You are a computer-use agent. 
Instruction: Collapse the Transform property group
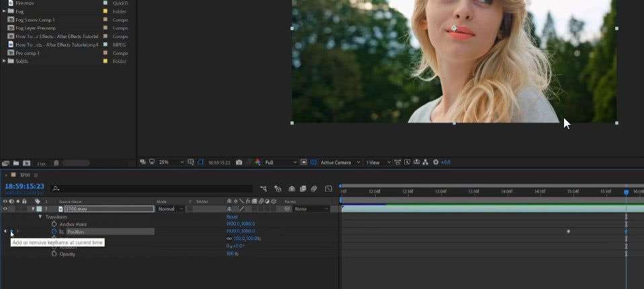click(x=40, y=216)
